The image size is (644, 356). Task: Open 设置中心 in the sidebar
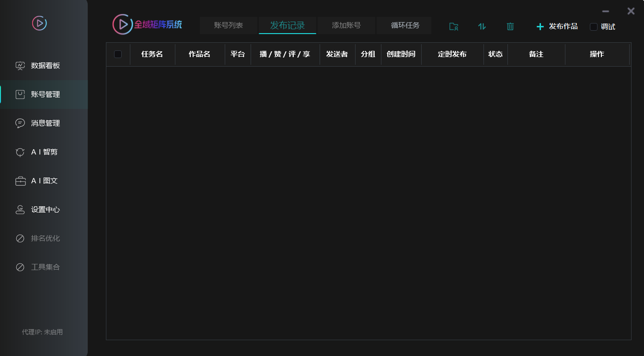click(x=46, y=210)
